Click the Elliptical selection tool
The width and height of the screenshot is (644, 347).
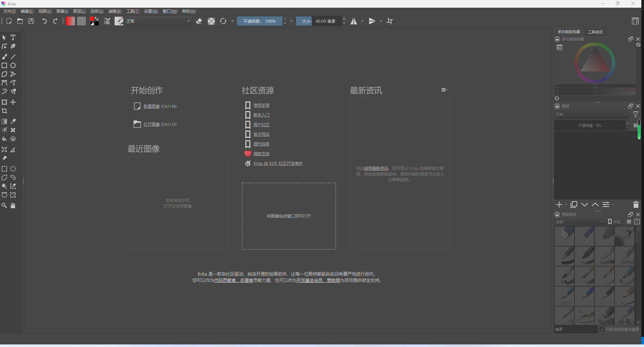(13, 169)
